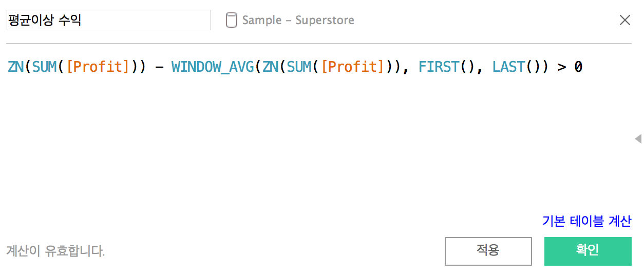Image resolution: width=644 pixels, height=277 pixels.
Task: Click the greater-than sign in the formula
Action: tap(562, 67)
